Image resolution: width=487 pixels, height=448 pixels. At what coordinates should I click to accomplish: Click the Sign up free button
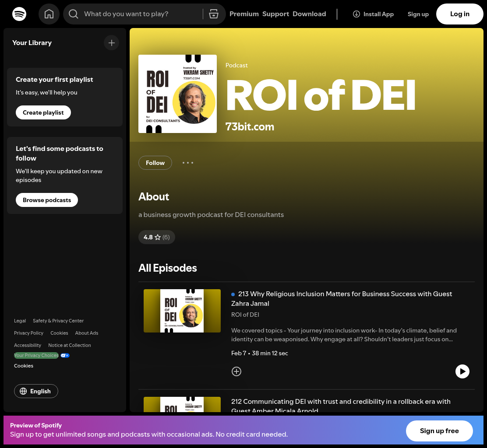click(439, 431)
